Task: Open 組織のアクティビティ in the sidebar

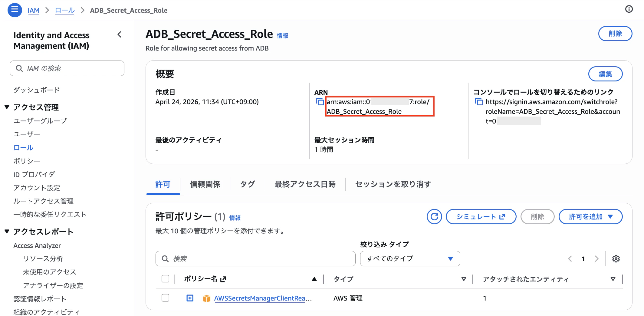Action: (46, 312)
